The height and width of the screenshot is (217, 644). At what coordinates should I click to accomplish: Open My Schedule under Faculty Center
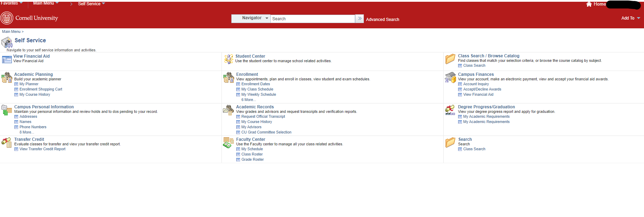click(252, 149)
